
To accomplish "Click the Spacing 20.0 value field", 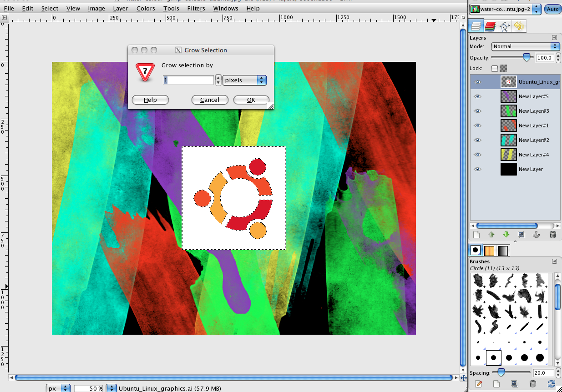I will 544,373.
